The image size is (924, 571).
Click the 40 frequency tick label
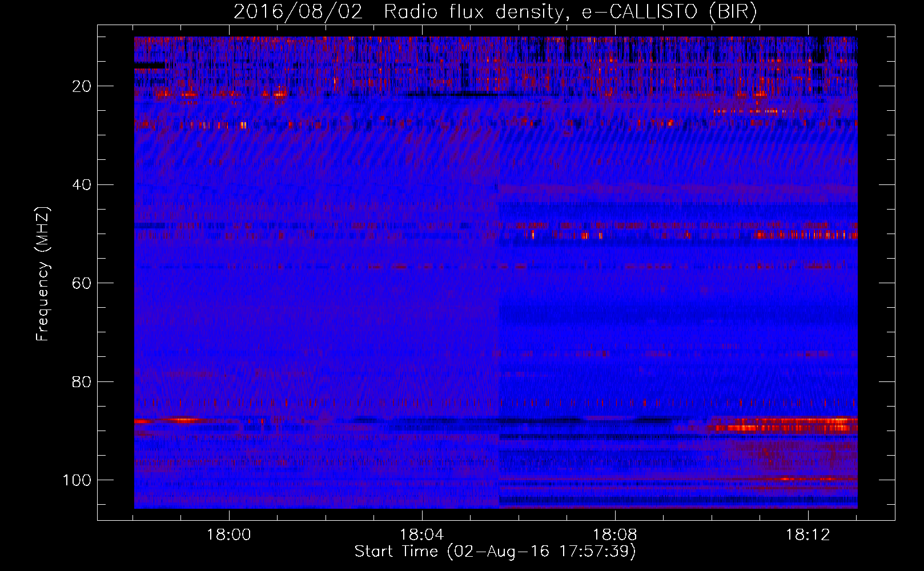(x=82, y=185)
